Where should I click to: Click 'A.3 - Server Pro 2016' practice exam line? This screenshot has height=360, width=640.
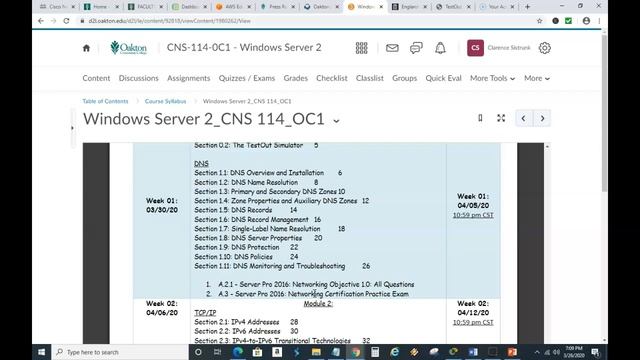[313, 294]
